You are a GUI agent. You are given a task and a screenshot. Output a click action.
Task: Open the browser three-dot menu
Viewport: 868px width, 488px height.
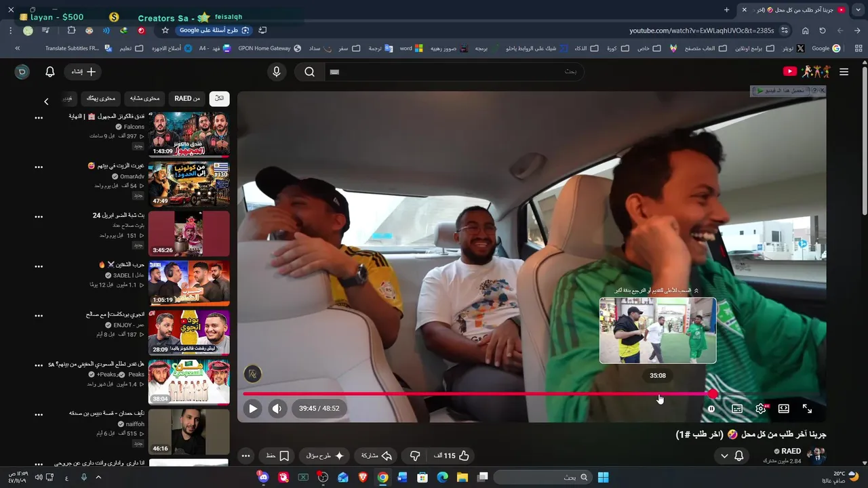pos(11,30)
